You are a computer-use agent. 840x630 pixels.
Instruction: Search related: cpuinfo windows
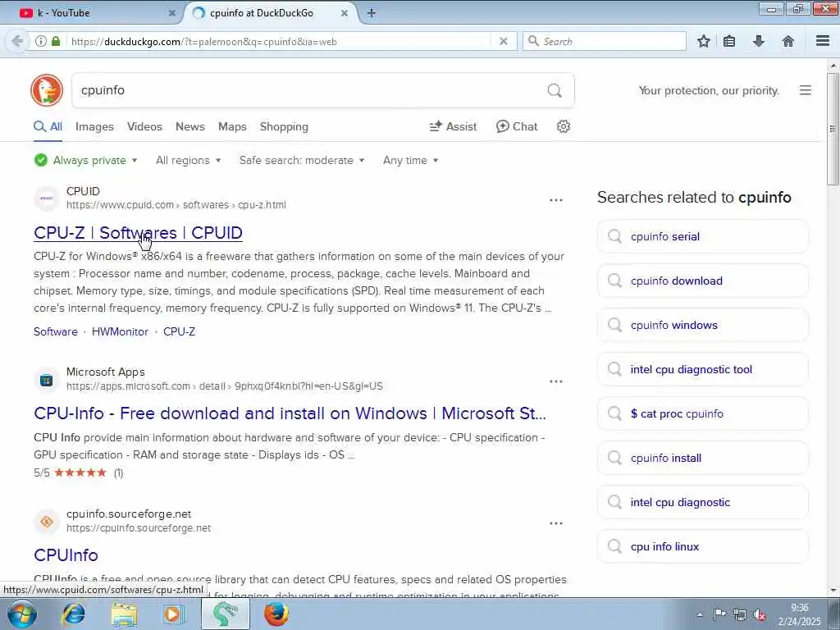pyautogui.click(x=702, y=325)
